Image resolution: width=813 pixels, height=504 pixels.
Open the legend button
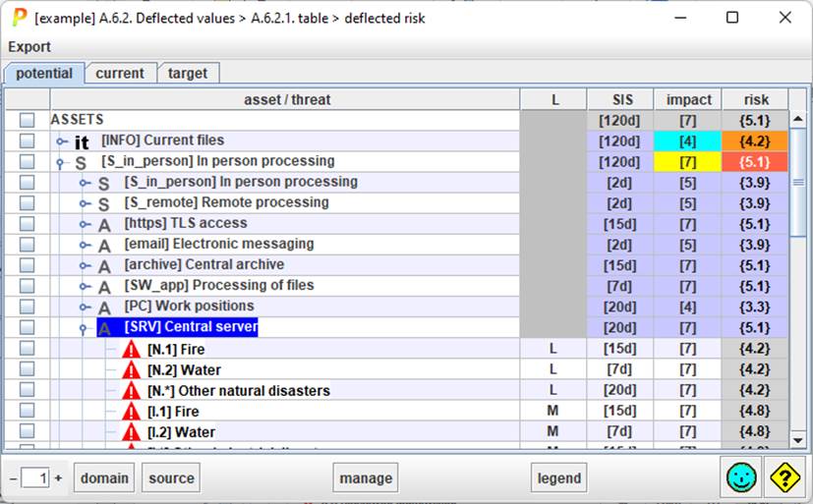[x=559, y=477]
